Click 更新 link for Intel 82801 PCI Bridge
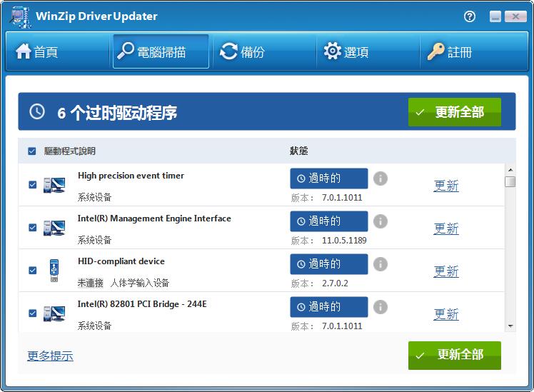Image resolution: width=534 pixels, height=392 pixels. [x=446, y=314]
